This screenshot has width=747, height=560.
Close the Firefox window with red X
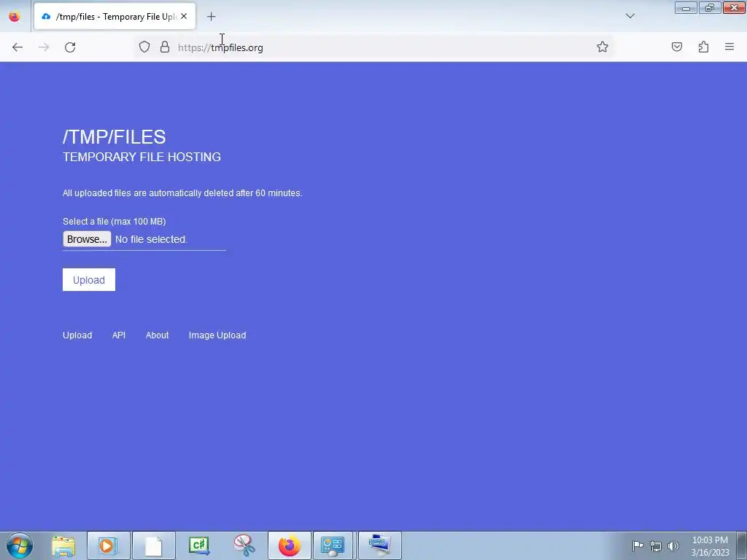(x=734, y=8)
